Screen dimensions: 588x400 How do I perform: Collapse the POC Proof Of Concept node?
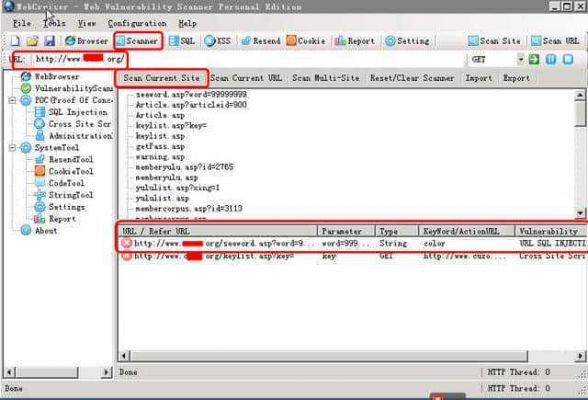click(x=12, y=100)
